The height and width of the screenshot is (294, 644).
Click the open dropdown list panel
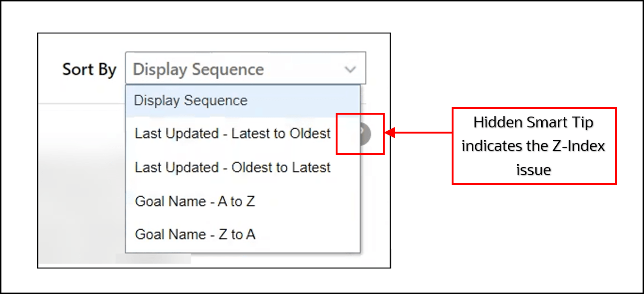click(243, 168)
